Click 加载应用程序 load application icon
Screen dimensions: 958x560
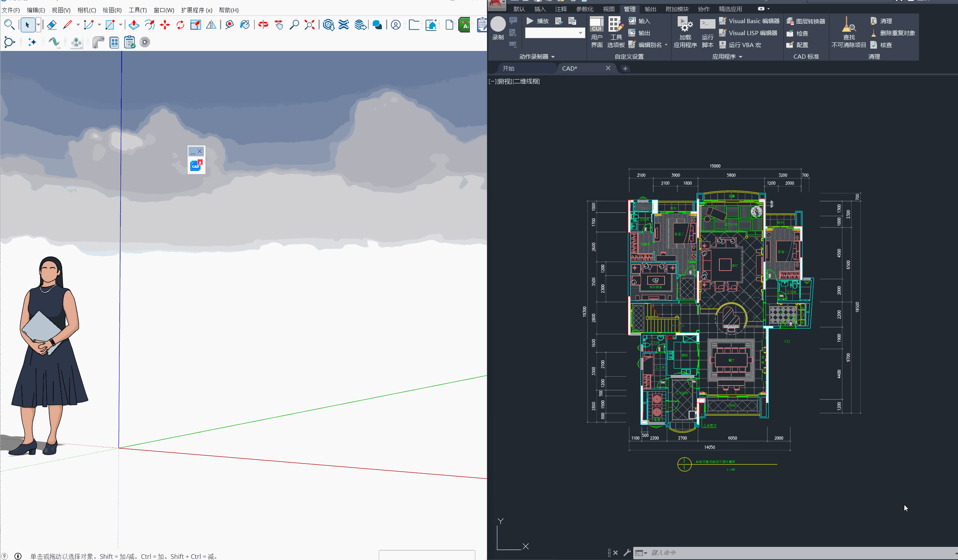pyautogui.click(x=685, y=32)
